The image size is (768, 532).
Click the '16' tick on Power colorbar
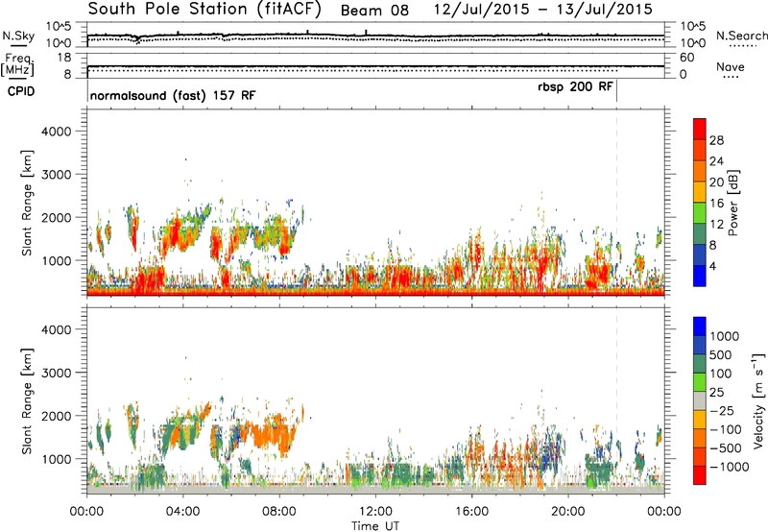click(x=716, y=204)
